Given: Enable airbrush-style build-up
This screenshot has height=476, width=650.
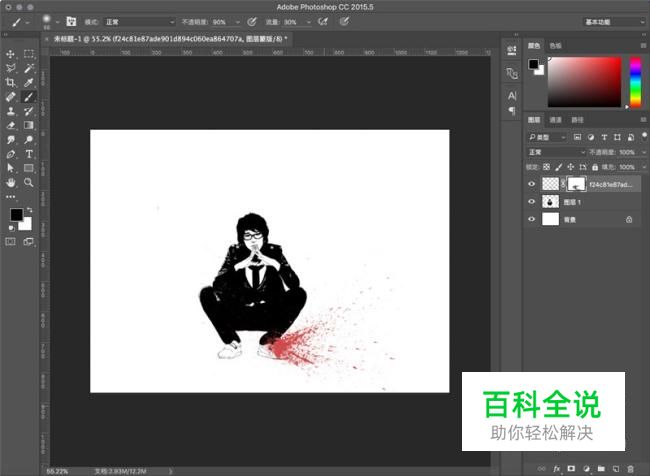Looking at the screenshot, I should coord(323,22).
